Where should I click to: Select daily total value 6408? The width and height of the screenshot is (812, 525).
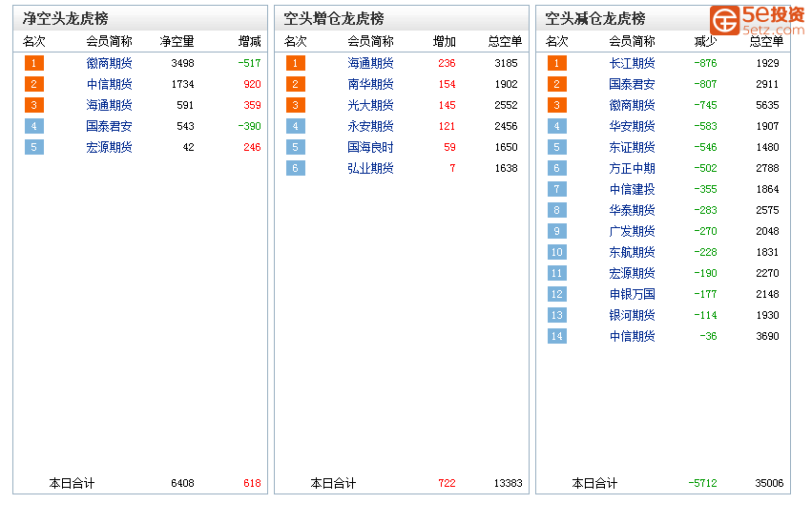pos(183,483)
